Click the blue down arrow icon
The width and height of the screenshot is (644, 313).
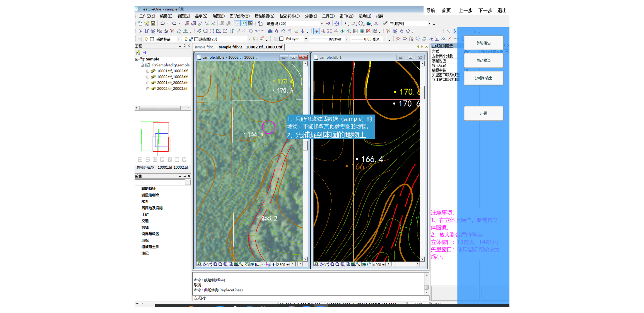(x=303, y=31)
